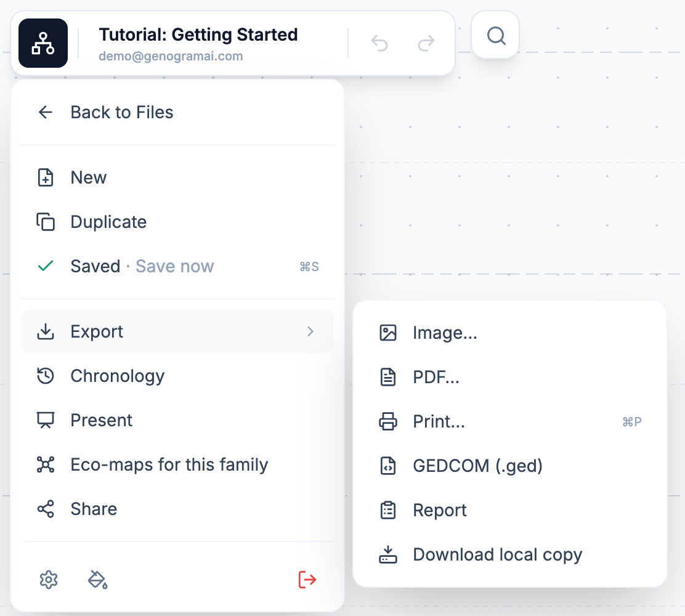Click the Present screen icon
685x616 pixels.
pos(46,420)
